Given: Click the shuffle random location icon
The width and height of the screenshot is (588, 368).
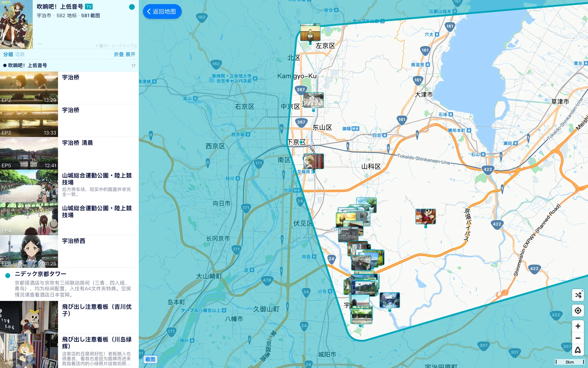Looking at the screenshot, I should coord(578,295).
